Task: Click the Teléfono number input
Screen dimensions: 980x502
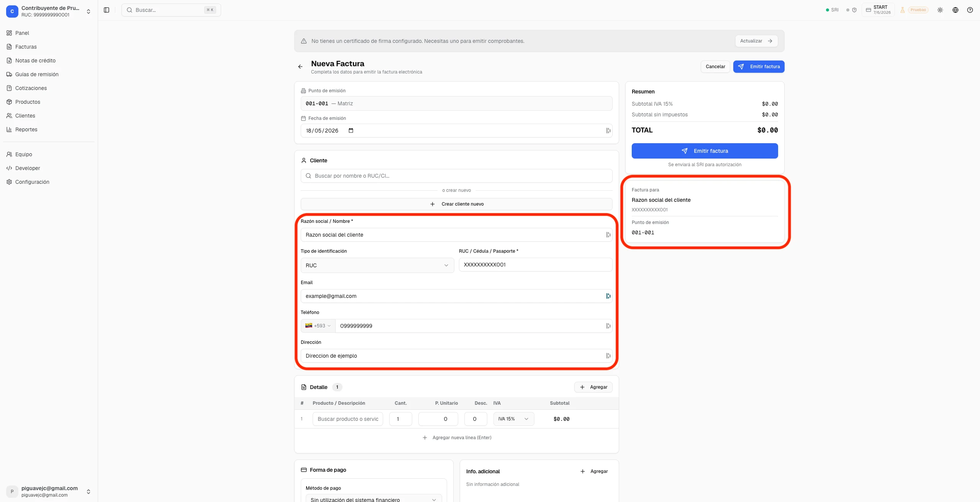Action: tap(474, 326)
